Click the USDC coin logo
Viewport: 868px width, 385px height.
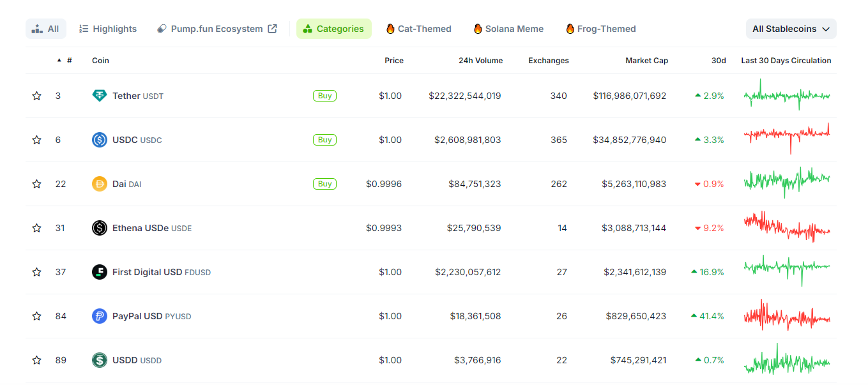click(x=100, y=140)
